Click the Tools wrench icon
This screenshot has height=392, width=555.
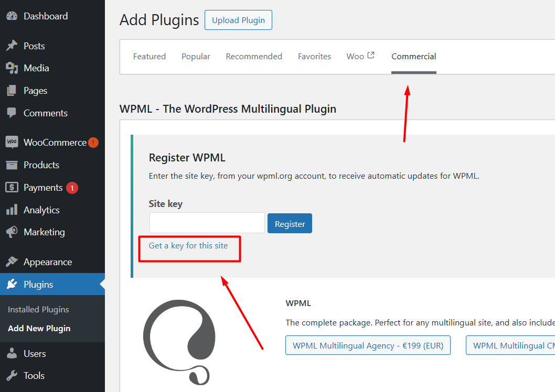12,376
